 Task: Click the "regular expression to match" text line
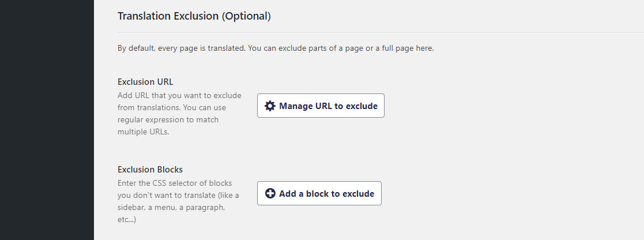(171, 120)
